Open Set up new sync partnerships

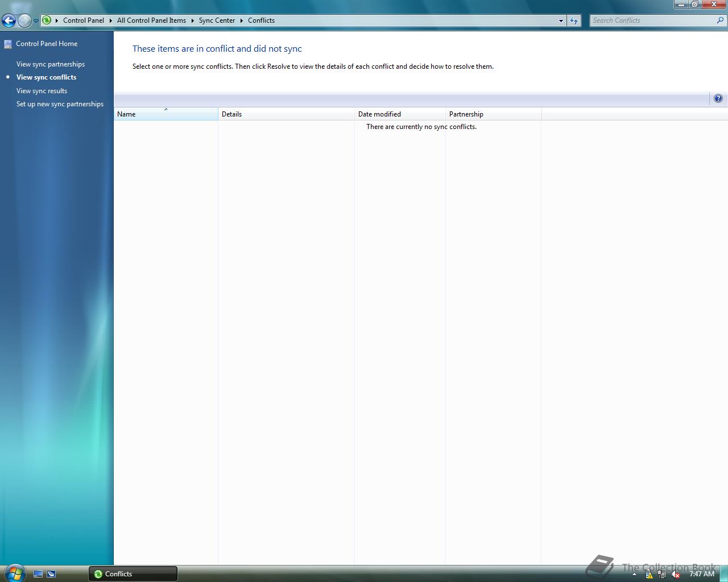point(60,104)
